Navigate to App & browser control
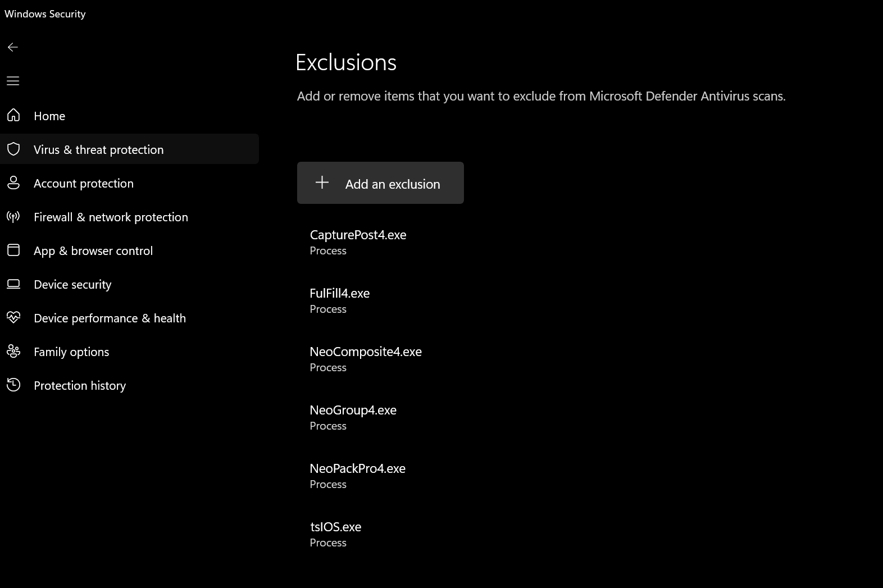 (129, 250)
